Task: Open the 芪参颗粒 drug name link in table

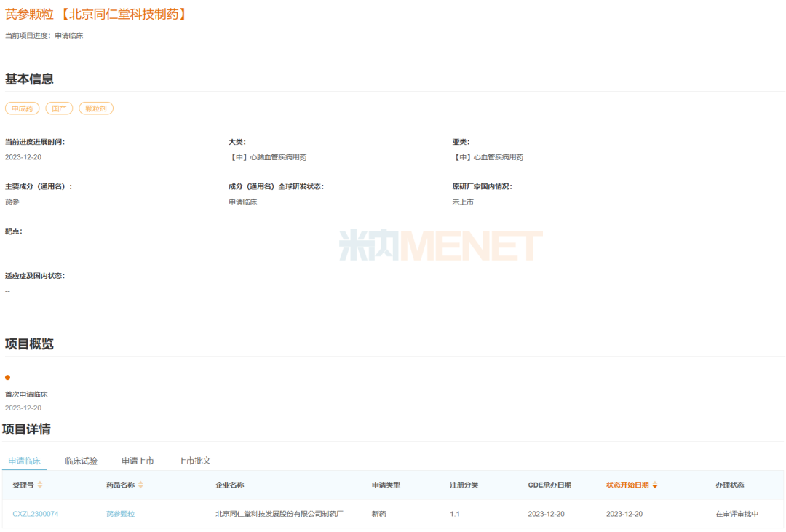Action: 121,514
